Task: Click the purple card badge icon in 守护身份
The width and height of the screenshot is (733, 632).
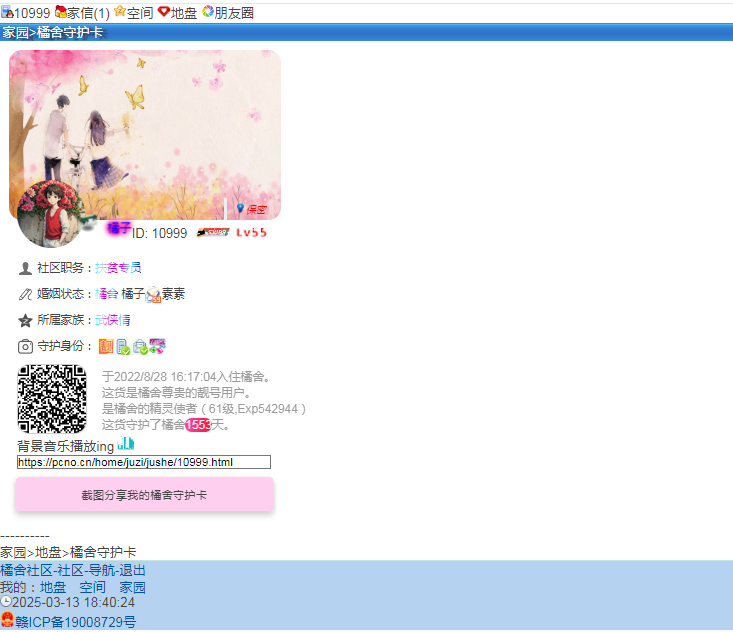Action: coord(157,346)
